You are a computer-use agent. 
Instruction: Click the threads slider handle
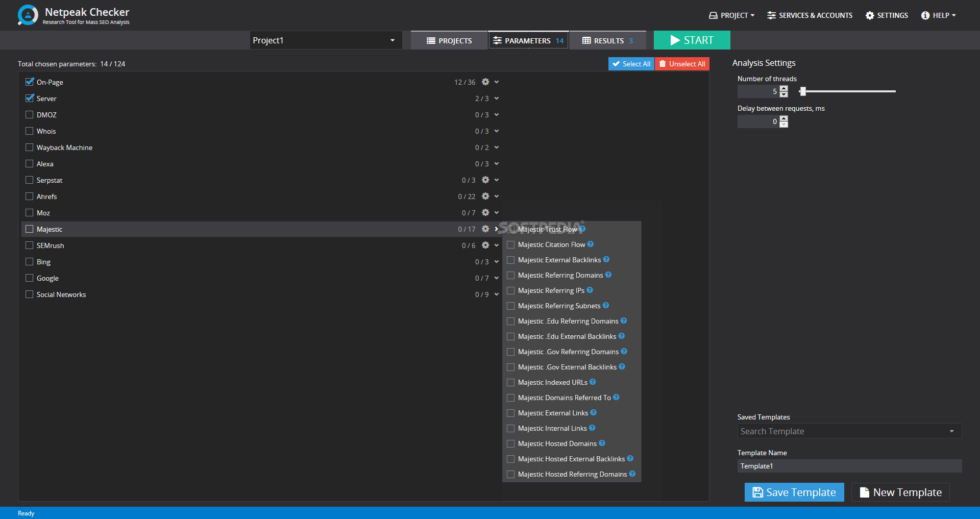(x=803, y=91)
